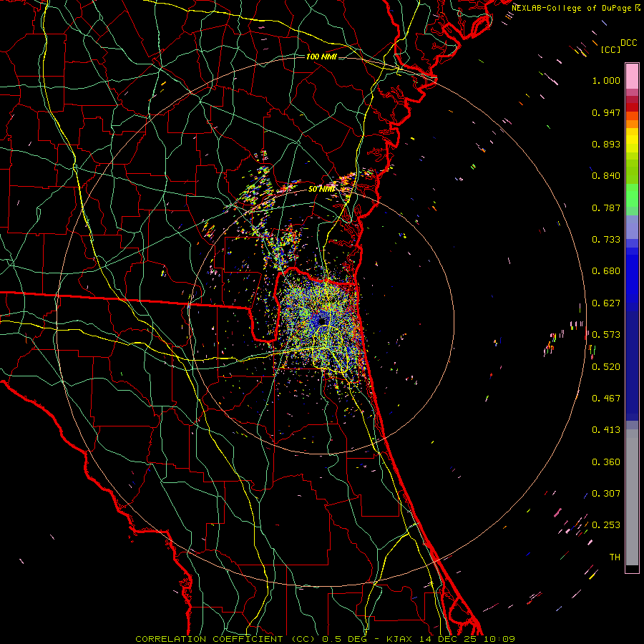This screenshot has height=644, width=644.
Task: Click the 0.253 legend value
Action: pyautogui.click(x=606, y=525)
